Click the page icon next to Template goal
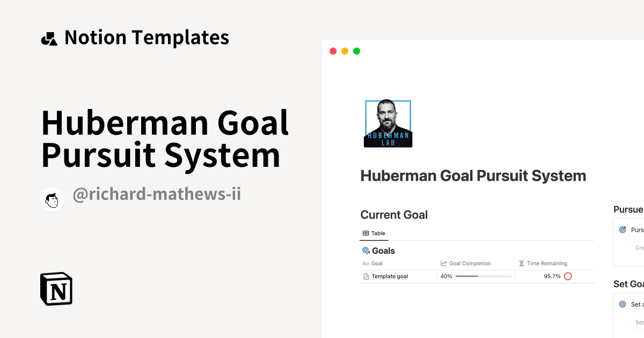Viewport: 644px width, 338px height. pos(365,276)
